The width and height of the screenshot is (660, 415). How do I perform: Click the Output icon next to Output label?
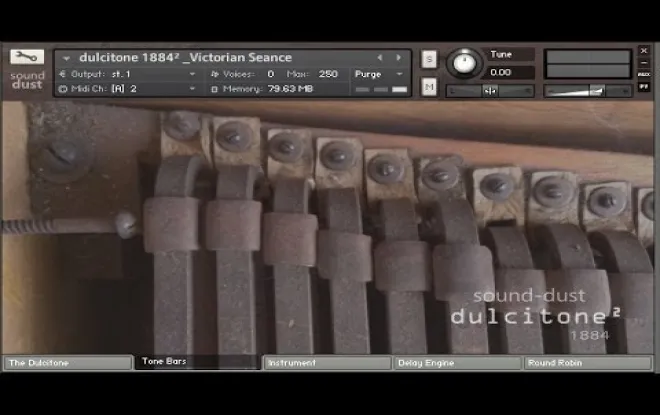[x=62, y=74]
